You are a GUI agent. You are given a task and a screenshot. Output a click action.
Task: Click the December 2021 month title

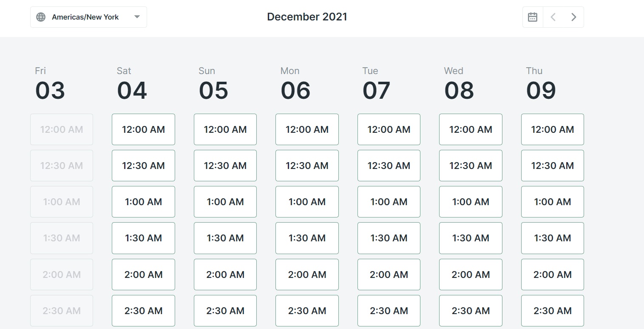(307, 17)
